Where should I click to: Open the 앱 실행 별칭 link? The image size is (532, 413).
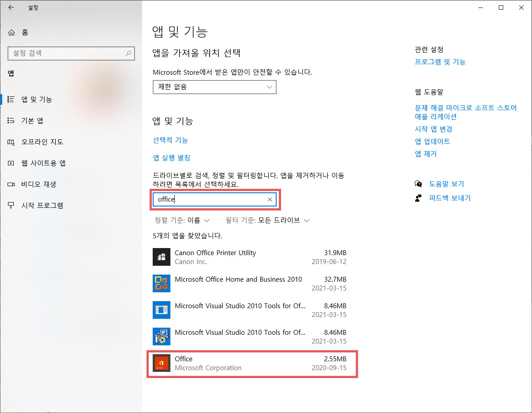click(x=172, y=158)
